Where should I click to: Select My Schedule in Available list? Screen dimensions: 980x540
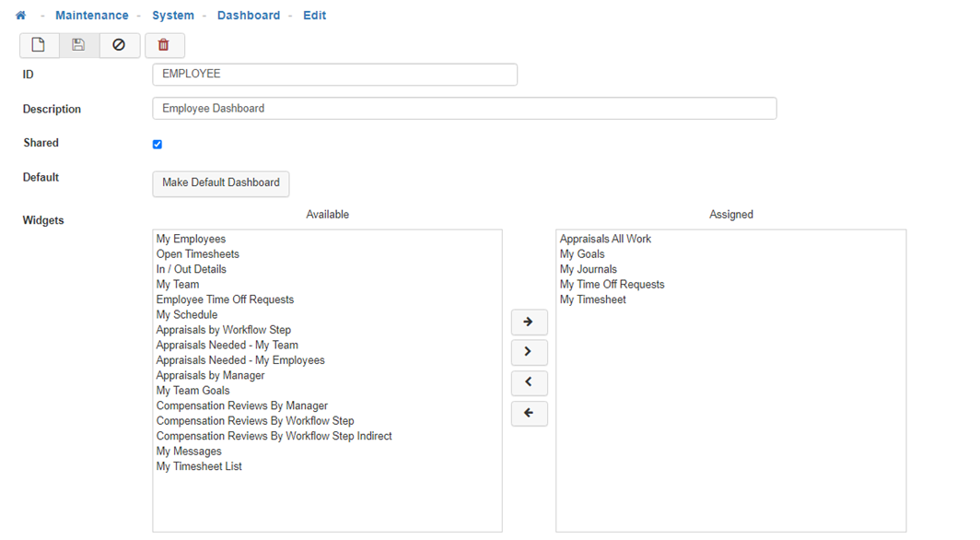[187, 315]
